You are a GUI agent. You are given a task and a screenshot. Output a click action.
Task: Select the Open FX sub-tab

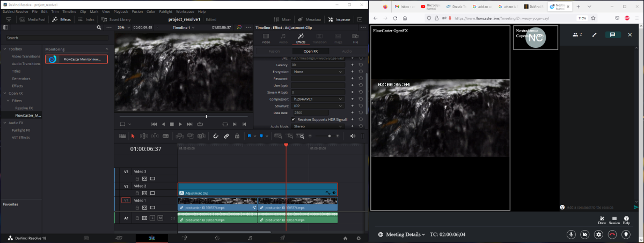(x=311, y=51)
